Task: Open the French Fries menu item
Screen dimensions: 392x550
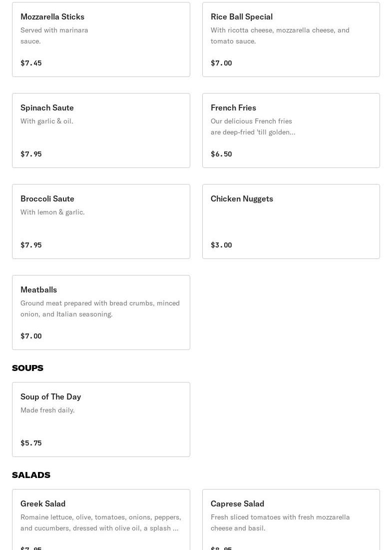Action: point(291,130)
